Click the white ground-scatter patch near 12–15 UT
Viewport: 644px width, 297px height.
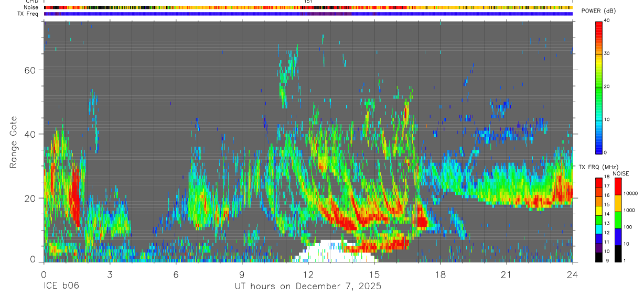334,251
